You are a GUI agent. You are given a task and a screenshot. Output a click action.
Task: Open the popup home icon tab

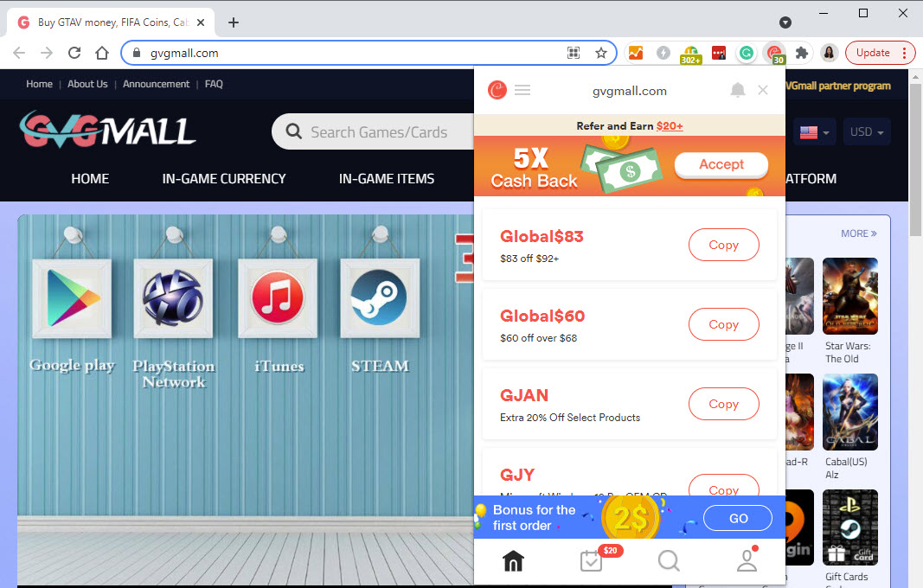pos(513,561)
